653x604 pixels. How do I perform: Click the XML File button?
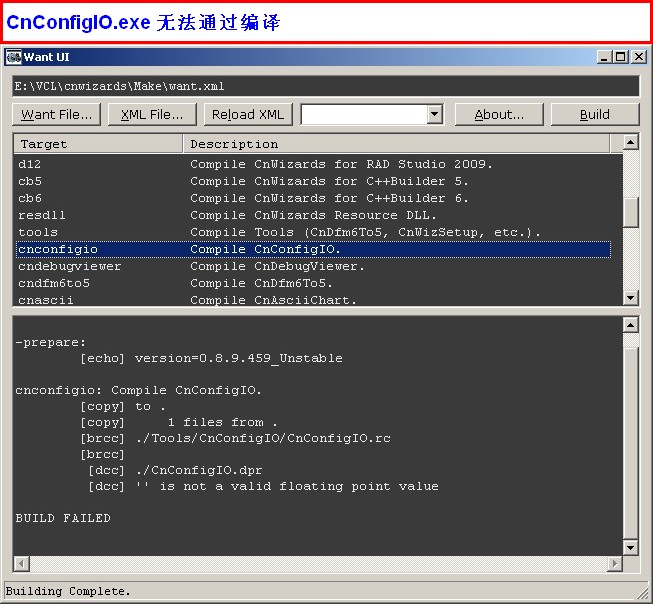[152, 114]
